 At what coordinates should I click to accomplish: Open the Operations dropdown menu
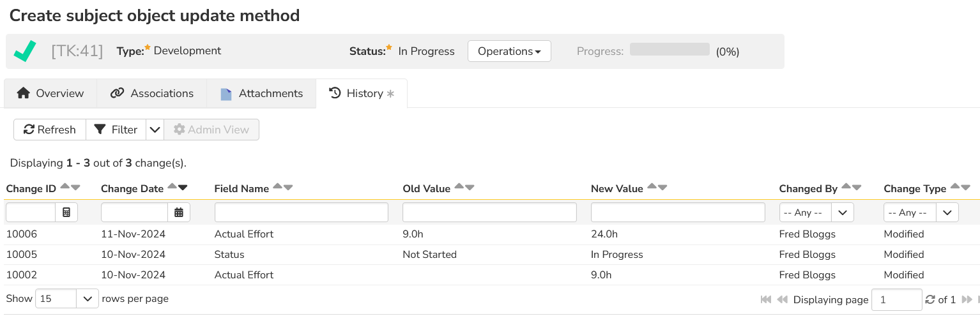tap(509, 51)
